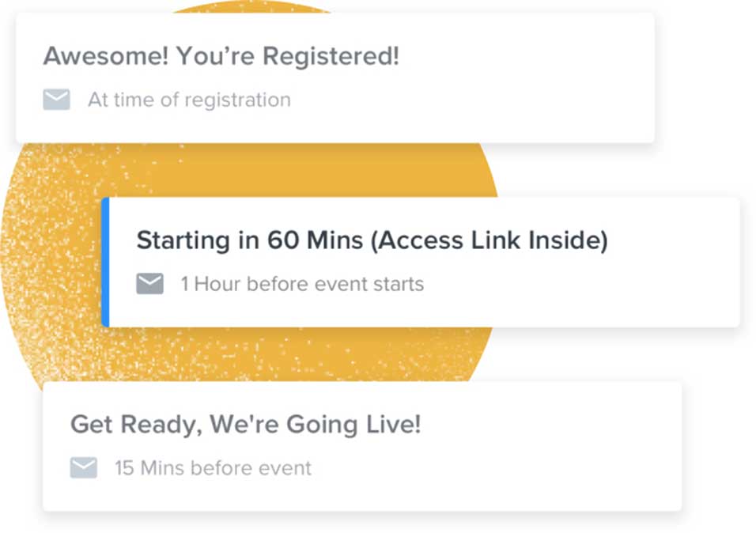The image size is (756, 533).
Task: Select the blank right area of Registered card
Action: (526, 77)
